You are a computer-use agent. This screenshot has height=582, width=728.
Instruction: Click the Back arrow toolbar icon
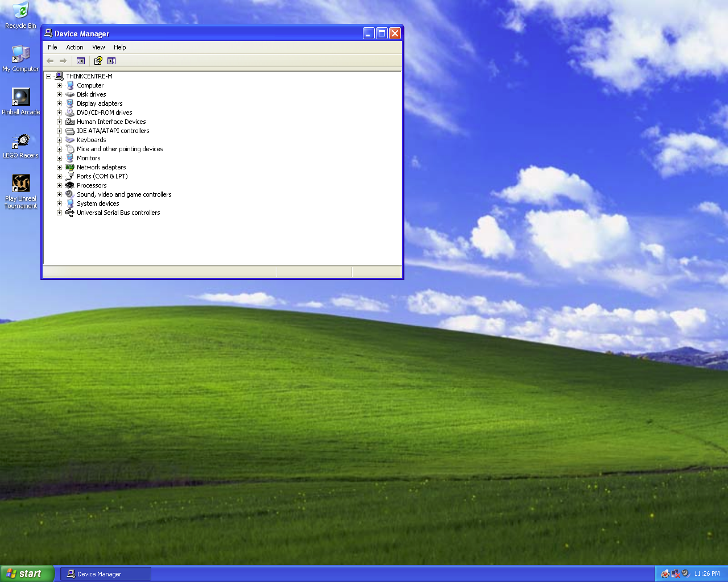point(50,61)
